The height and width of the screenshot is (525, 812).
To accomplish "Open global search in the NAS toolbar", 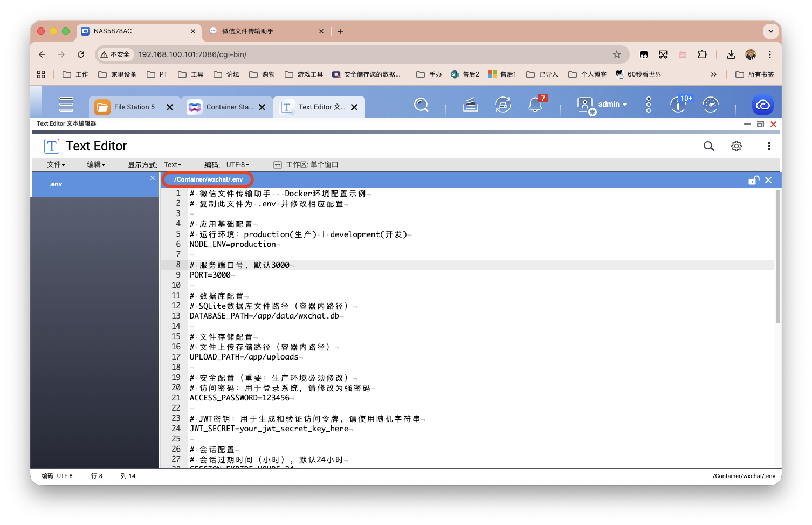I will 421,105.
